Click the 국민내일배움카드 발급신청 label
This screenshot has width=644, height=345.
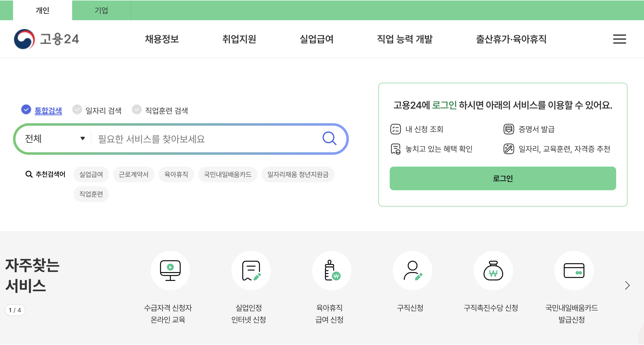point(571,313)
